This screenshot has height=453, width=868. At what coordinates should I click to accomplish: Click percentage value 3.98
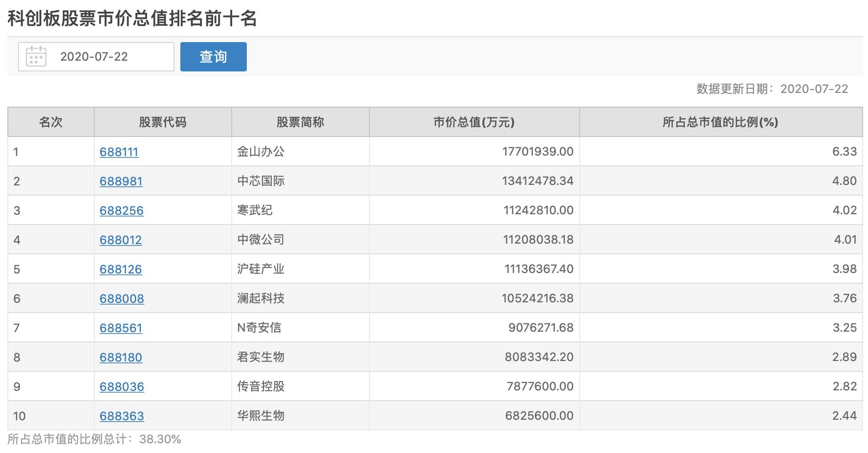tap(845, 269)
